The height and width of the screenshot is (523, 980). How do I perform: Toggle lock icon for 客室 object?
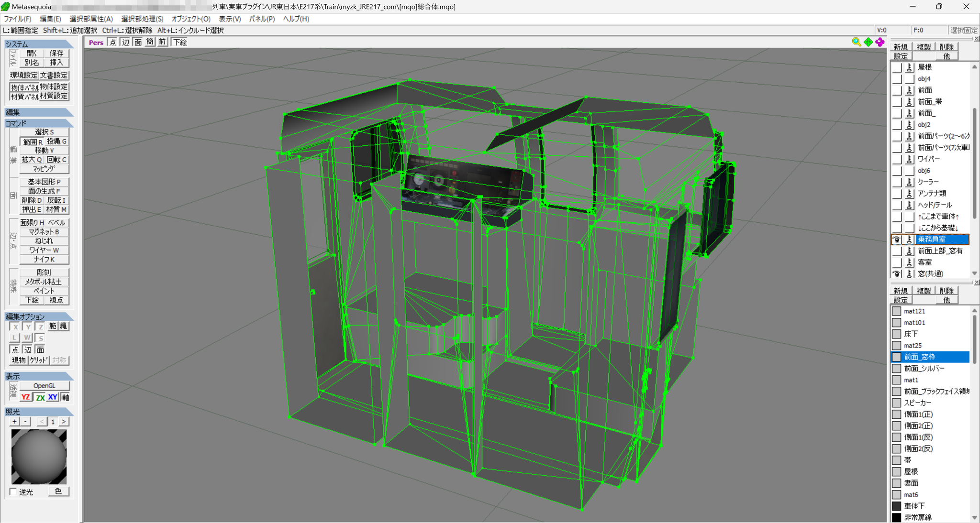pyautogui.click(x=910, y=262)
